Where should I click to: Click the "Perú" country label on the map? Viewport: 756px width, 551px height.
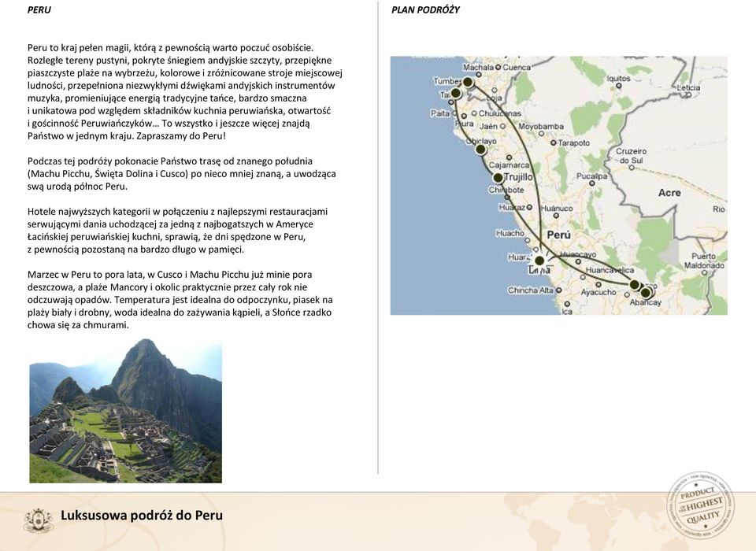tap(559, 235)
